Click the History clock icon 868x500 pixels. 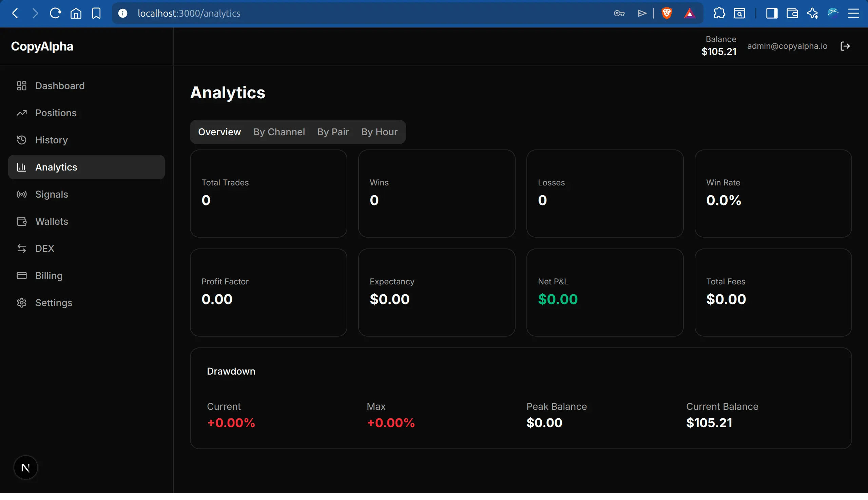pos(22,140)
